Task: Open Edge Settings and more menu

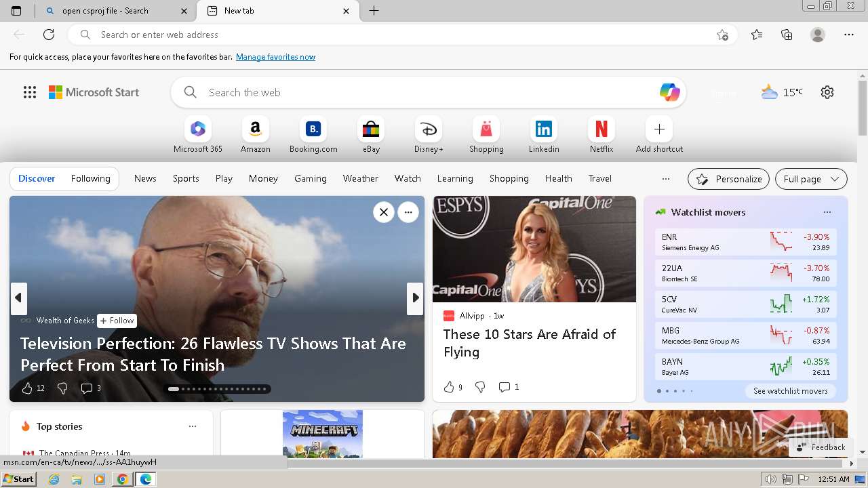Action: pyautogui.click(x=849, y=35)
